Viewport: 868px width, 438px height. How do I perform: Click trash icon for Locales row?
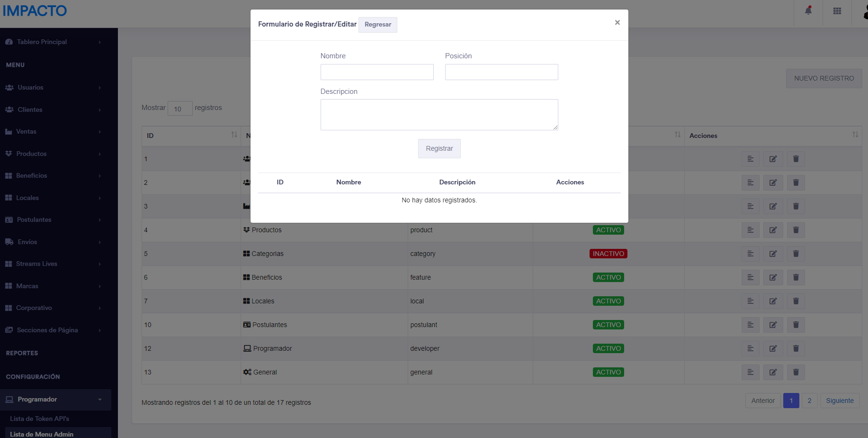[x=796, y=301]
